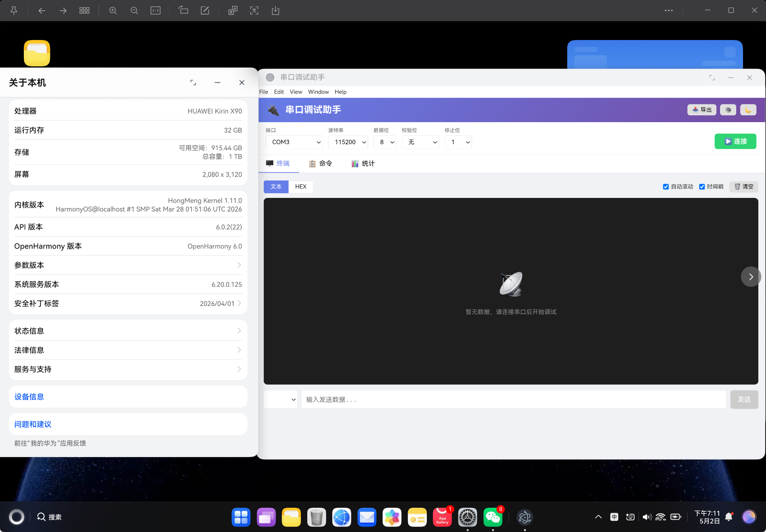Screen dimensions: 766x532
Task: Open the dropdown left of send input
Action: [281, 400]
